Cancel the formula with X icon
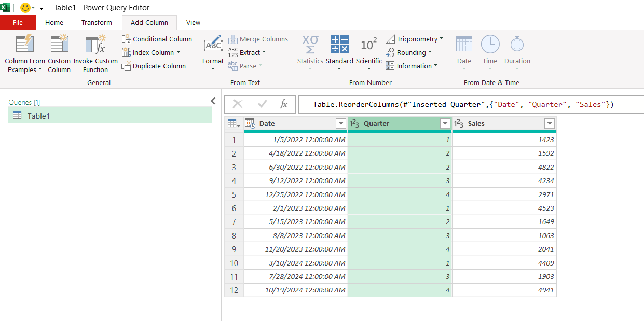Viewport: 644px width, 321px height. pos(238,104)
